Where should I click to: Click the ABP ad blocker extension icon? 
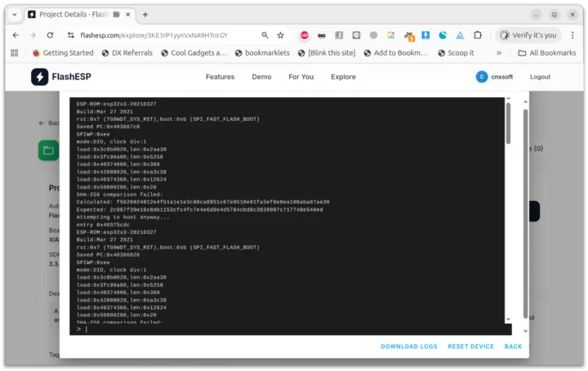point(304,35)
